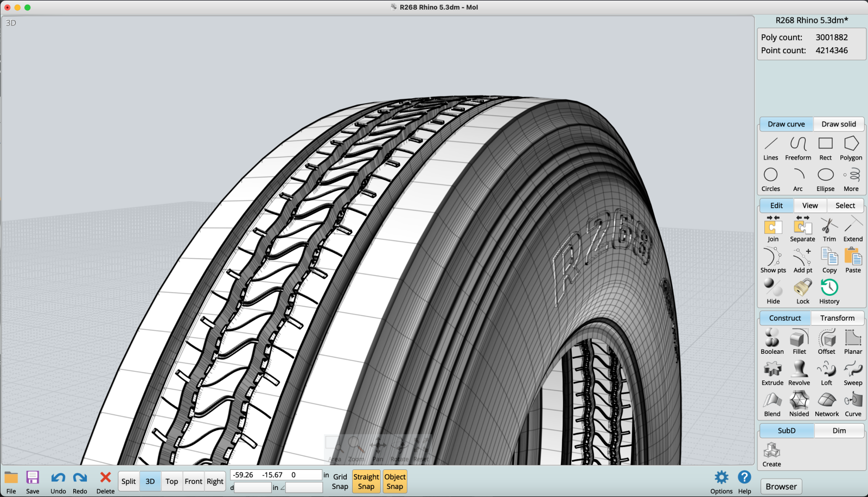Open More curve tools

click(851, 180)
